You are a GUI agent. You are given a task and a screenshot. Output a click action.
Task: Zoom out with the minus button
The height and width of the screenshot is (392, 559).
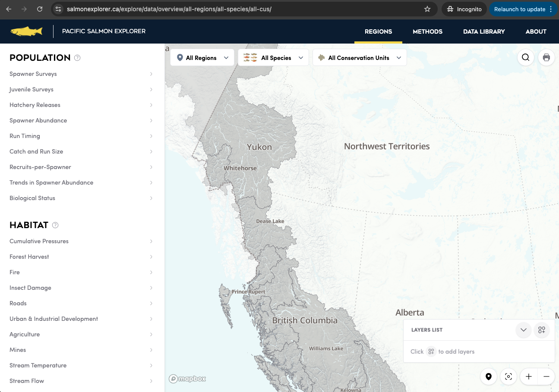pyautogui.click(x=546, y=376)
